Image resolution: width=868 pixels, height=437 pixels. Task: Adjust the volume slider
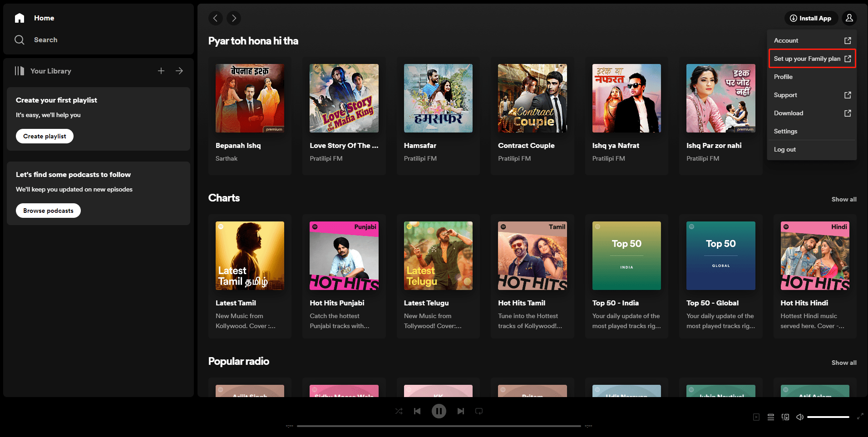[828, 417]
